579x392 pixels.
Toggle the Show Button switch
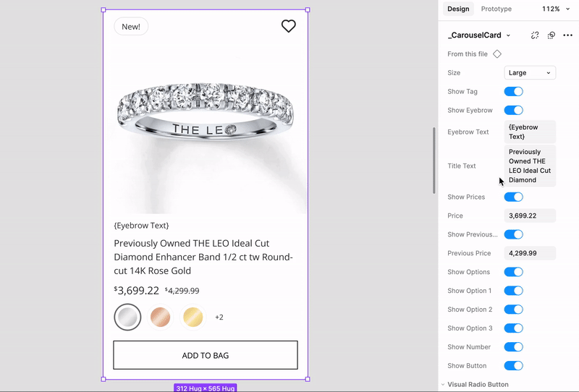[x=514, y=365]
